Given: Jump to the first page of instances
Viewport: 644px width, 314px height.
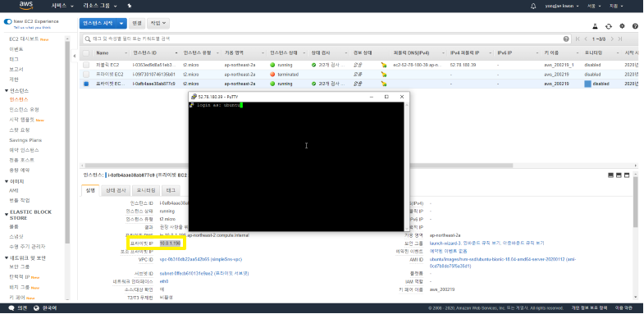Looking at the screenshot, I should [578, 39].
